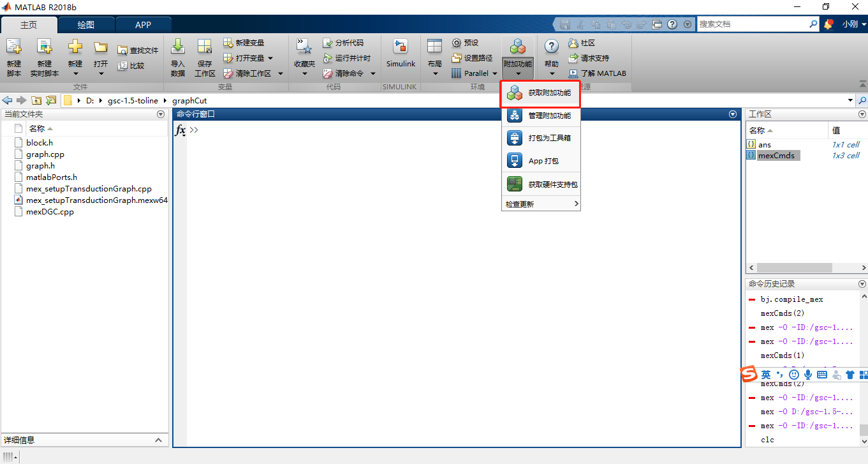Select Get Add-Ons (获取附加功能) menu item
The height and width of the screenshot is (464, 868).
pyautogui.click(x=541, y=93)
